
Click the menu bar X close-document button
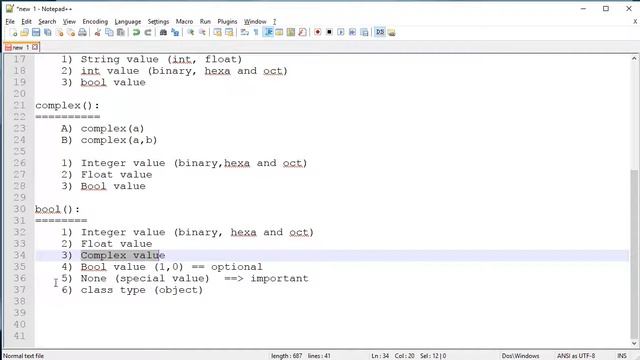pyautogui.click(x=635, y=21)
